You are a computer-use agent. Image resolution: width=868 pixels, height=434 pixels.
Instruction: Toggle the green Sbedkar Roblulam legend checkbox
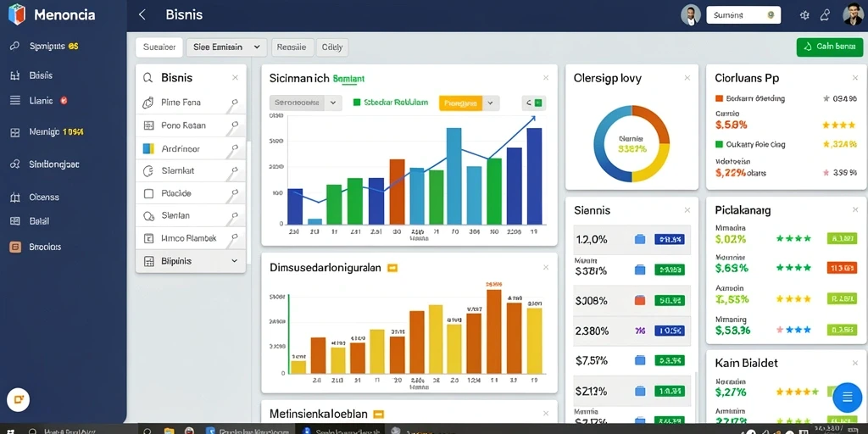click(x=357, y=103)
